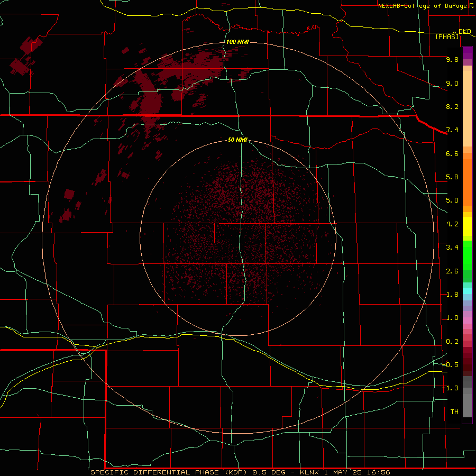Click the purple segment of the color scale
476x476 pixels.
pos(467,53)
